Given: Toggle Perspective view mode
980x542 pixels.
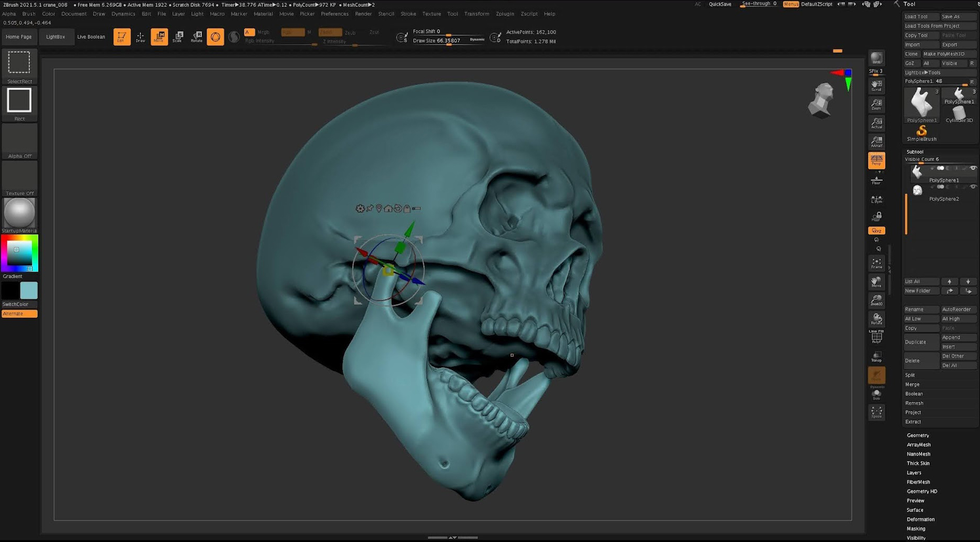Looking at the screenshot, I should pos(876,160).
